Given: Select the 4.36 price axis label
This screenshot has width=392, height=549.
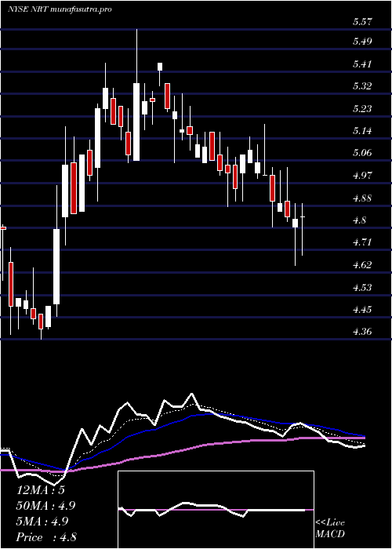Looking at the screenshot, I should pyautogui.click(x=362, y=331).
